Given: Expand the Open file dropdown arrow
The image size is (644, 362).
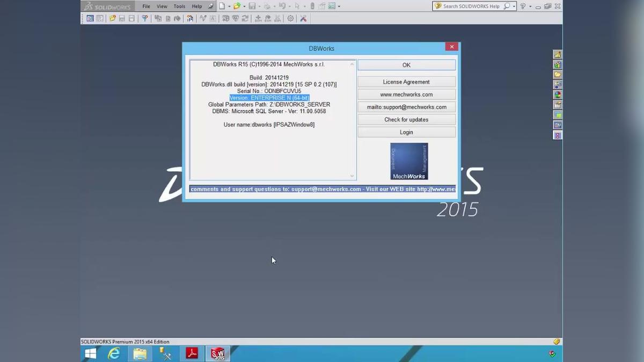Looking at the screenshot, I should click(x=244, y=7).
